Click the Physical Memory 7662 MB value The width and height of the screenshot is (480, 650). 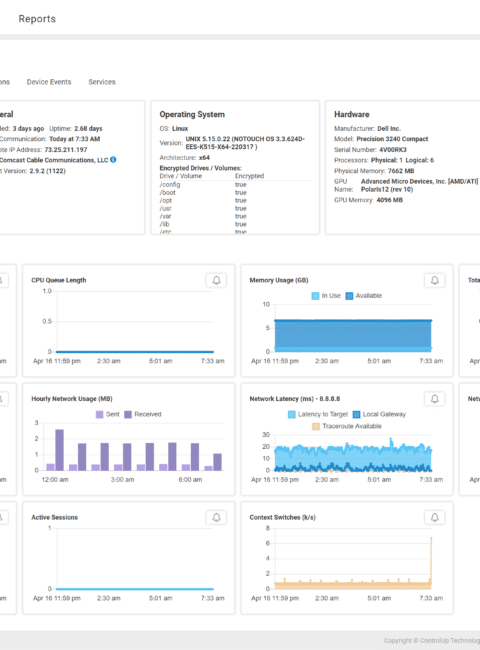[401, 171]
